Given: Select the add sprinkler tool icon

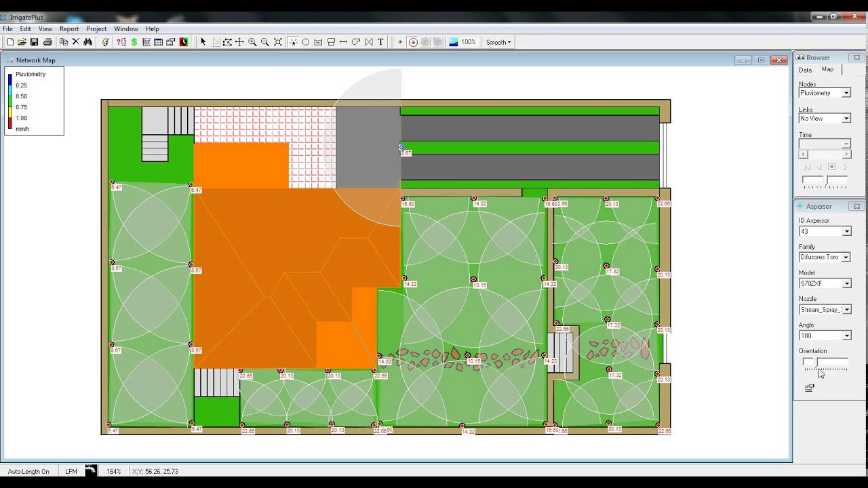Looking at the screenshot, I should 293,42.
